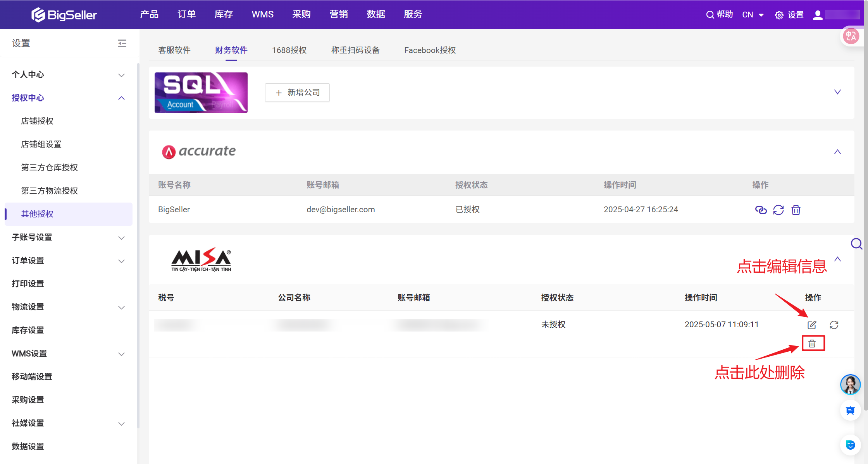Image resolution: width=868 pixels, height=464 pixels.
Task: Open the CN language dropdown
Action: [753, 15]
